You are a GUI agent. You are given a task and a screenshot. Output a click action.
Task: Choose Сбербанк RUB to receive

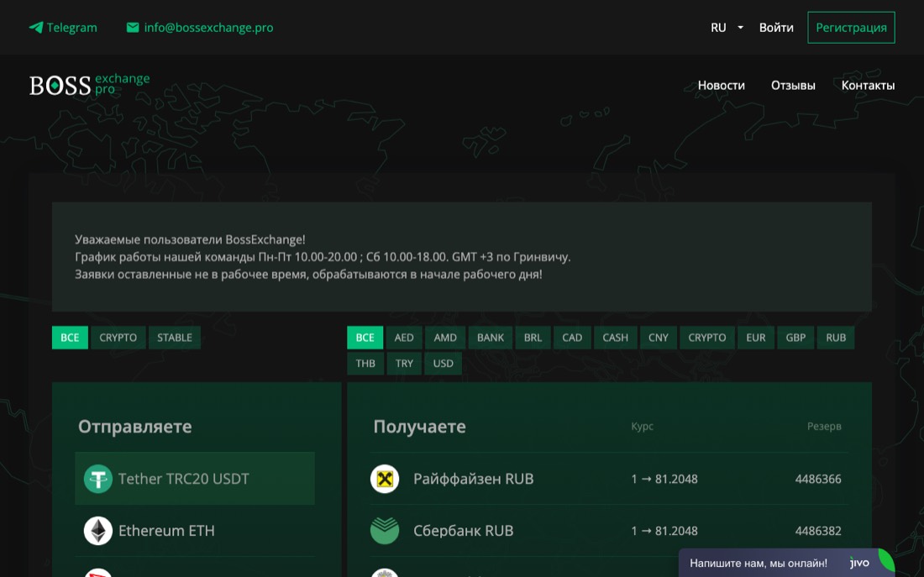609,531
